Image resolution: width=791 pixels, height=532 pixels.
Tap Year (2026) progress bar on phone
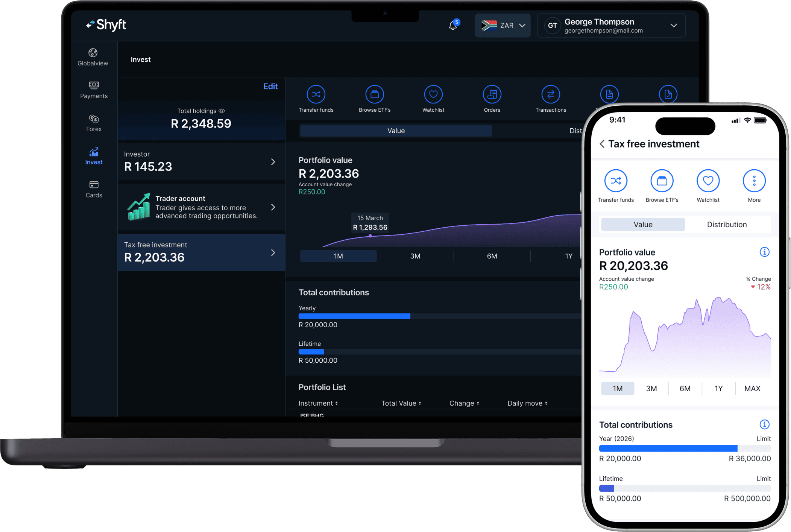pos(685,448)
